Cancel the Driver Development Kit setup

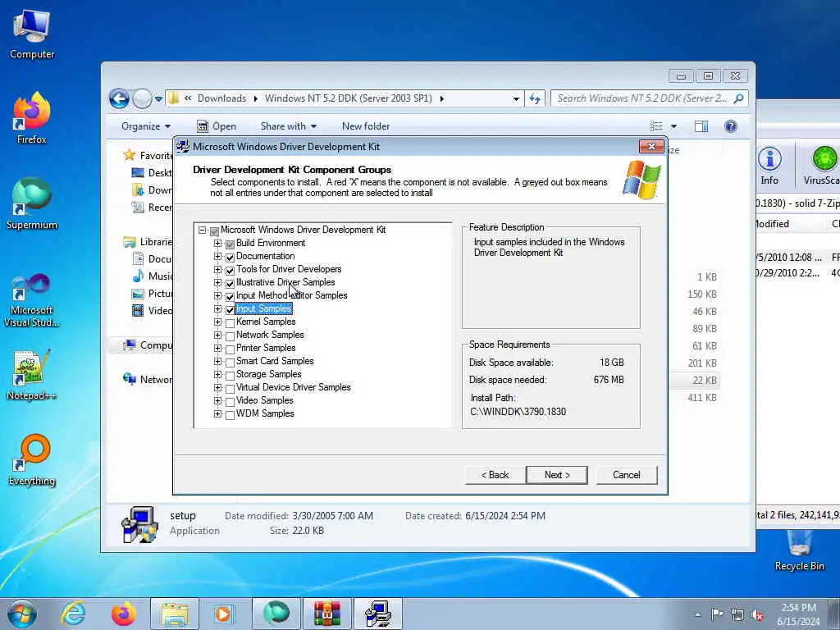point(626,475)
